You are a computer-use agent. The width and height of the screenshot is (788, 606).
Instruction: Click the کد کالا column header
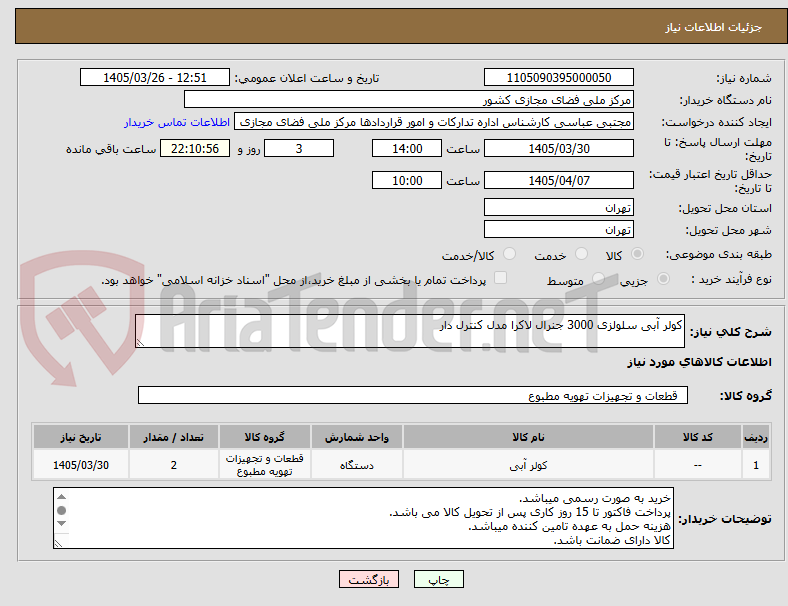tap(698, 437)
